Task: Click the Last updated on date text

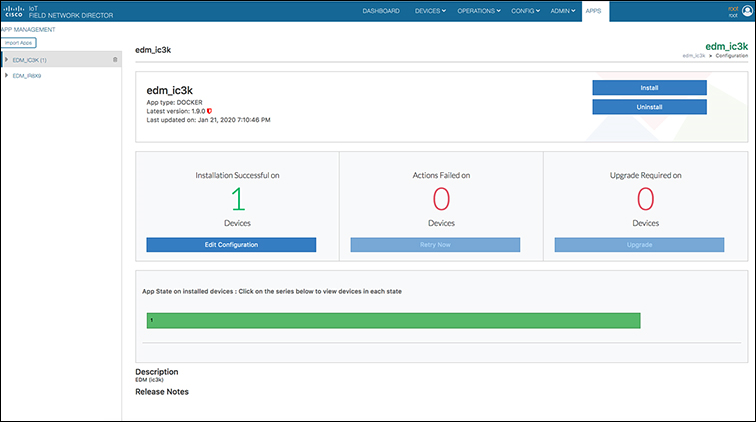Action: pos(208,120)
